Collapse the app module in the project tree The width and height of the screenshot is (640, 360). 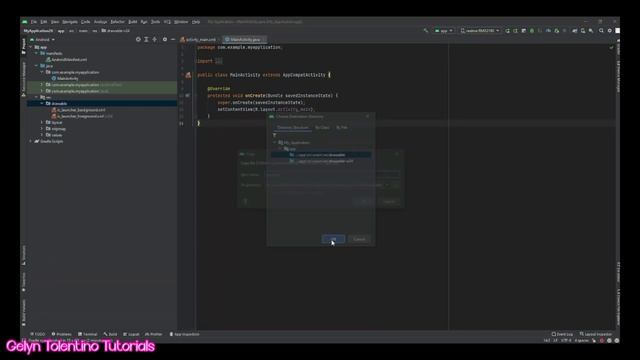coord(31,47)
